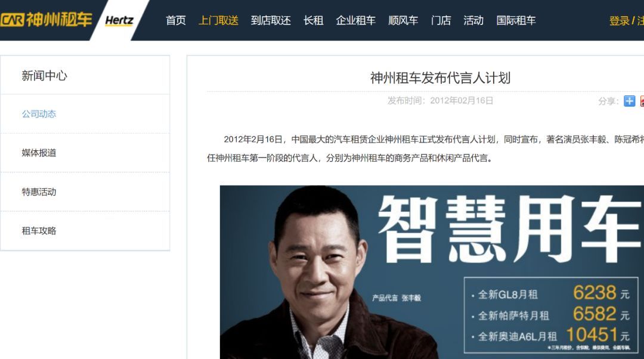
Task: Click the 登录 login link
Action: [620, 21]
